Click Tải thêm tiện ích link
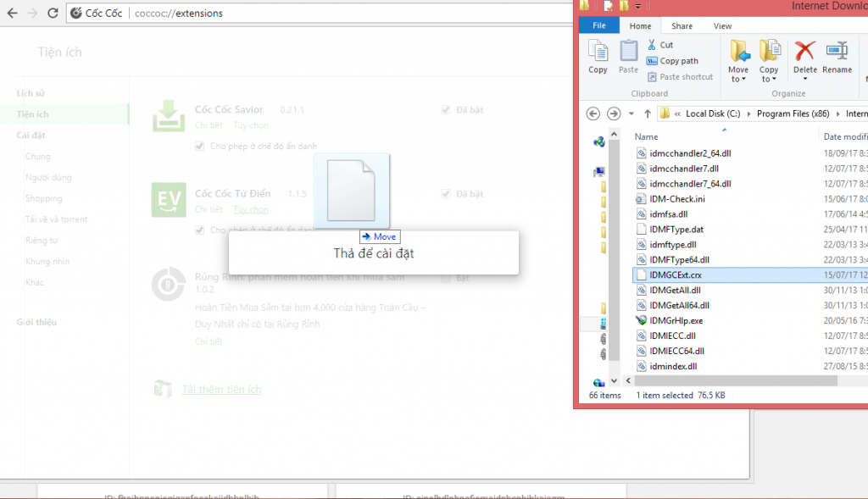This screenshot has width=868, height=499. (221, 390)
